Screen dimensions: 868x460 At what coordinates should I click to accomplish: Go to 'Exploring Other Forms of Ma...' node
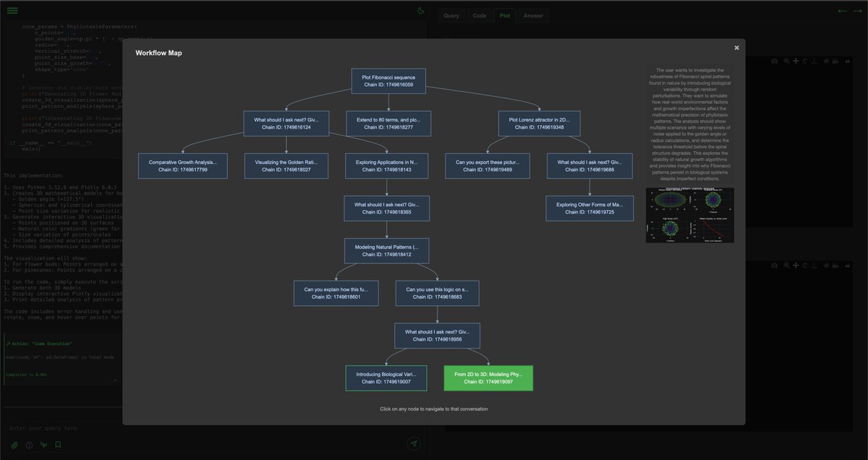(x=590, y=208)
